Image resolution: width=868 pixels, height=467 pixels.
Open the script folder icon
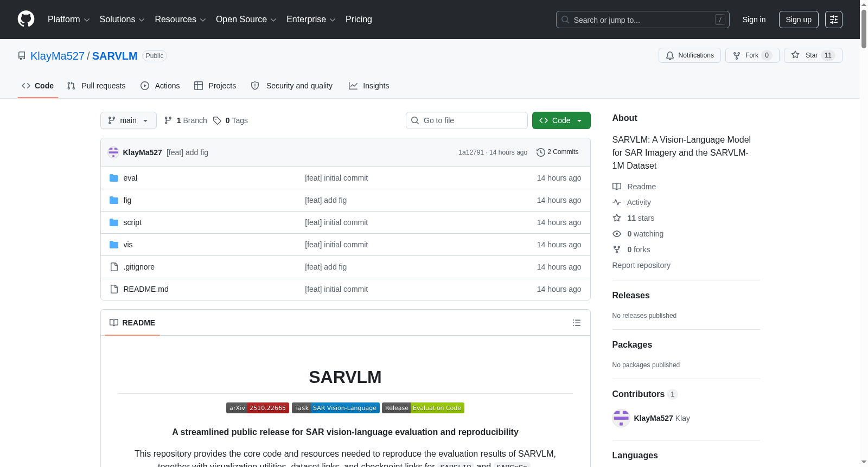(114, 222)
